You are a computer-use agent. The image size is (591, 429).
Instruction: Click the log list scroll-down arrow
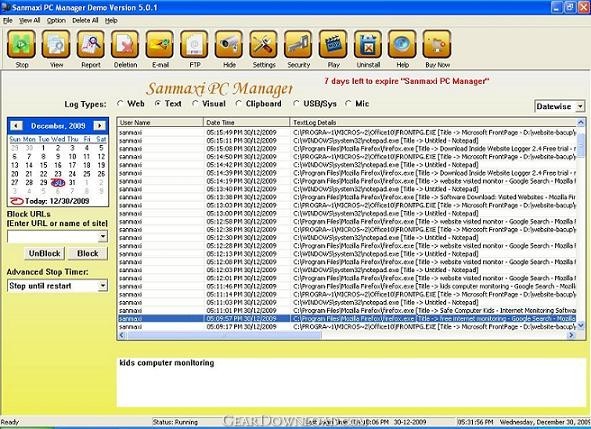coord(580,325)
